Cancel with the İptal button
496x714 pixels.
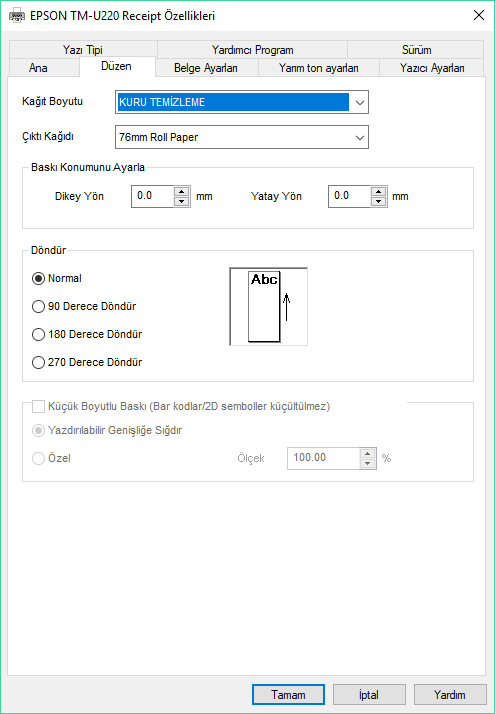369,695
